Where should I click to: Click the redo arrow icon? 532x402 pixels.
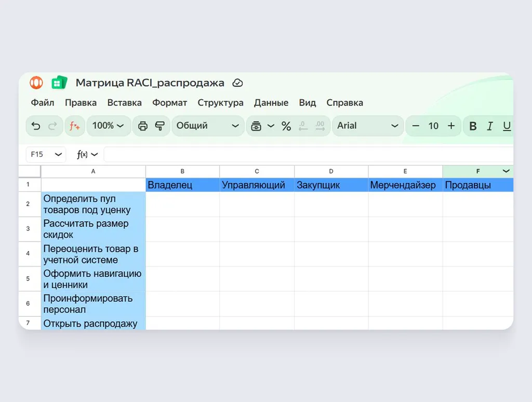click(52, 126)
